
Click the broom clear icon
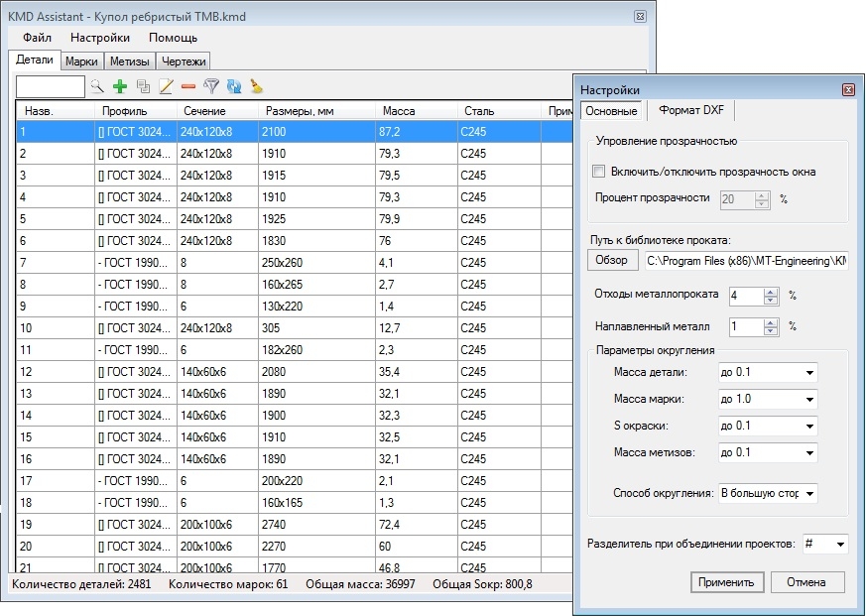click(256, 86)
